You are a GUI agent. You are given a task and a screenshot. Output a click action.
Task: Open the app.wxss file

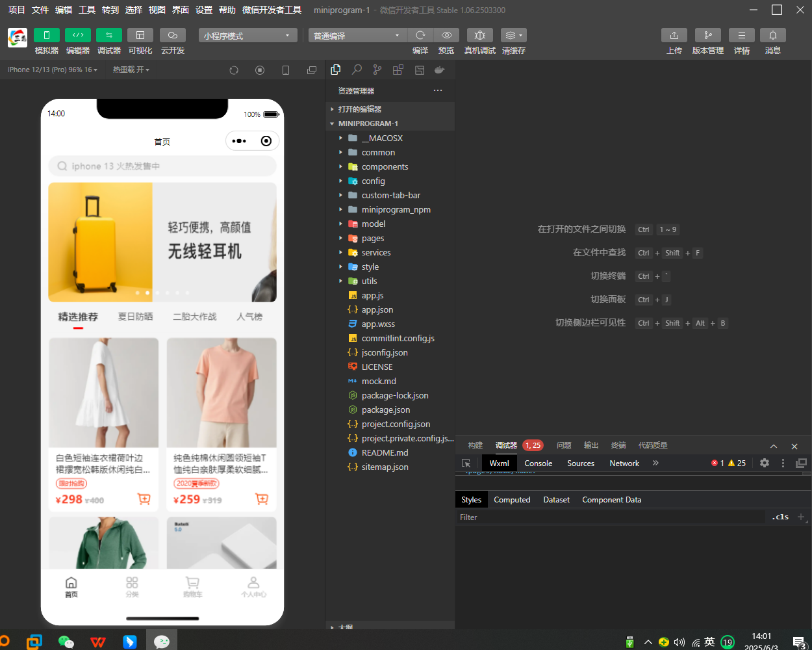tap(390, 324)
